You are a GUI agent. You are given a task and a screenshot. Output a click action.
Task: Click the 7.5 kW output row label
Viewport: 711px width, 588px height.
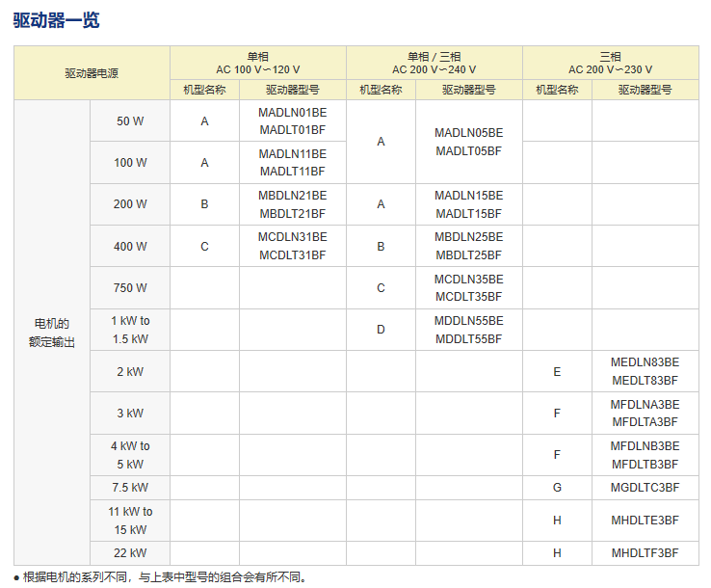tap(130, 488)
